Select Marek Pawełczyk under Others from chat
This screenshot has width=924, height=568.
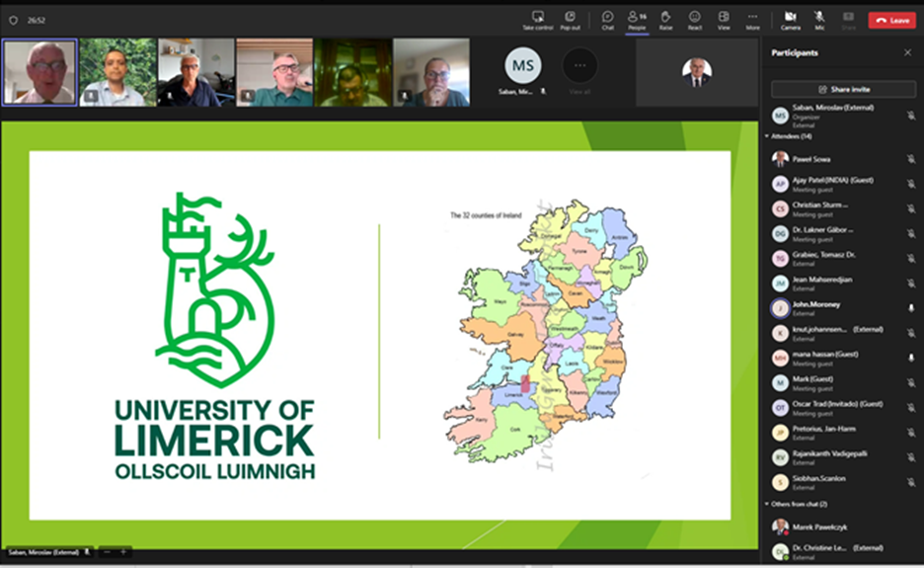(843, 527)
